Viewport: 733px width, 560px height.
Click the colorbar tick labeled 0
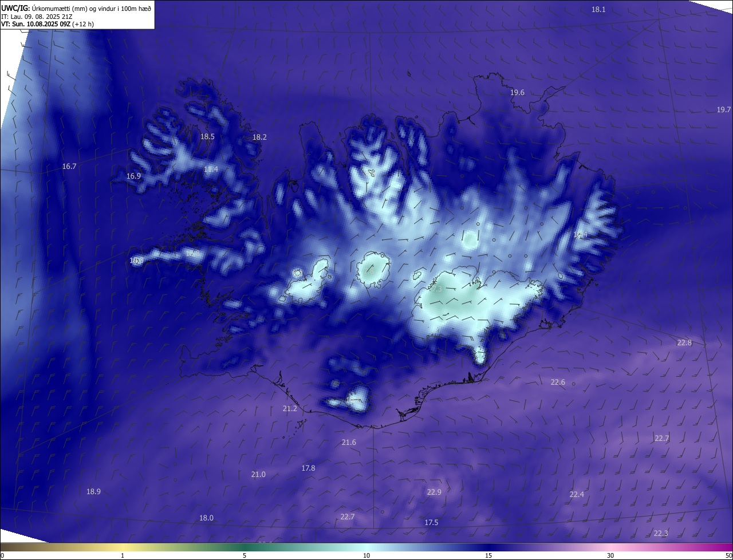pos(2,555)
